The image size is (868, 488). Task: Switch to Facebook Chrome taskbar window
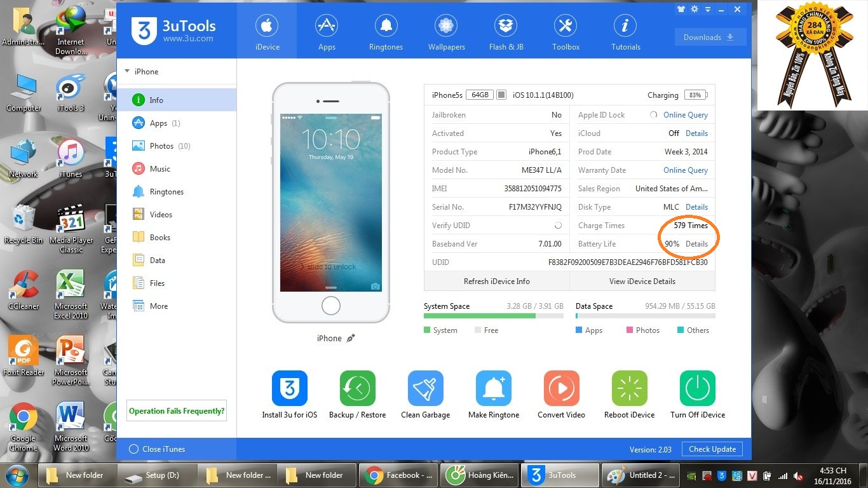coord(399,475)
